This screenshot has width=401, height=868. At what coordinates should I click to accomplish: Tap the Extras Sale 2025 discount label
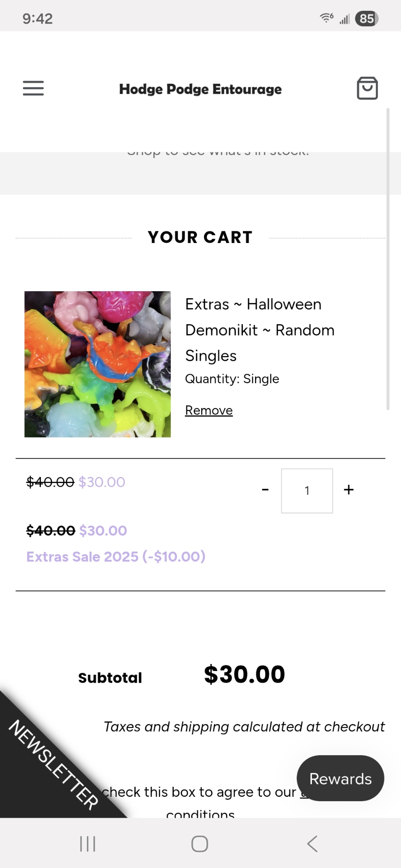116,556
